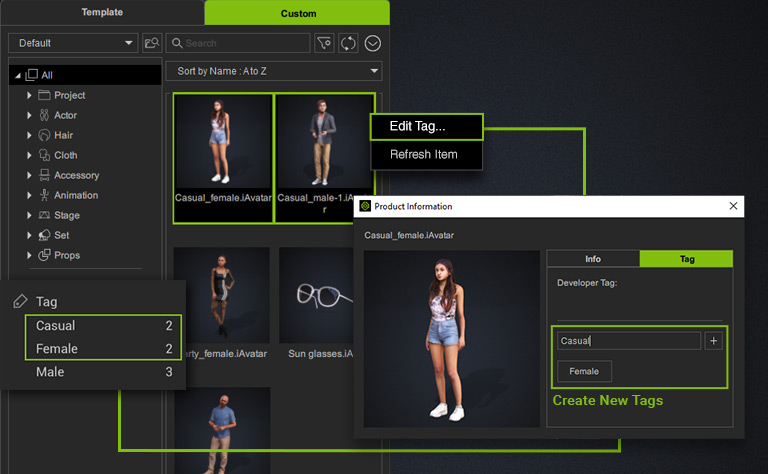
Task: Click the circled down-arrow icon
Action: [x=373, y=43]
